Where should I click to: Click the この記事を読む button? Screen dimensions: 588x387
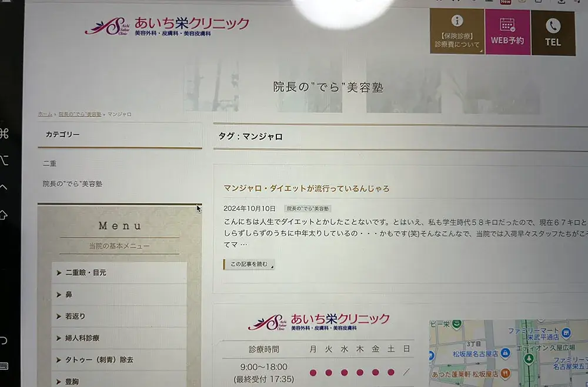pos(249,265)
